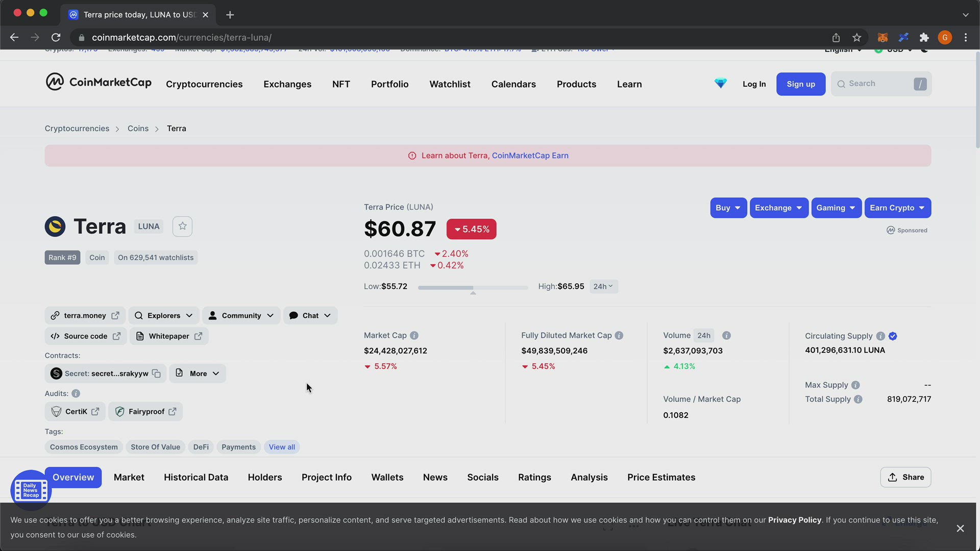This screenshot has height=551, width=980.
Task: Click the low-high price range slider
Action: pos(473,288)
